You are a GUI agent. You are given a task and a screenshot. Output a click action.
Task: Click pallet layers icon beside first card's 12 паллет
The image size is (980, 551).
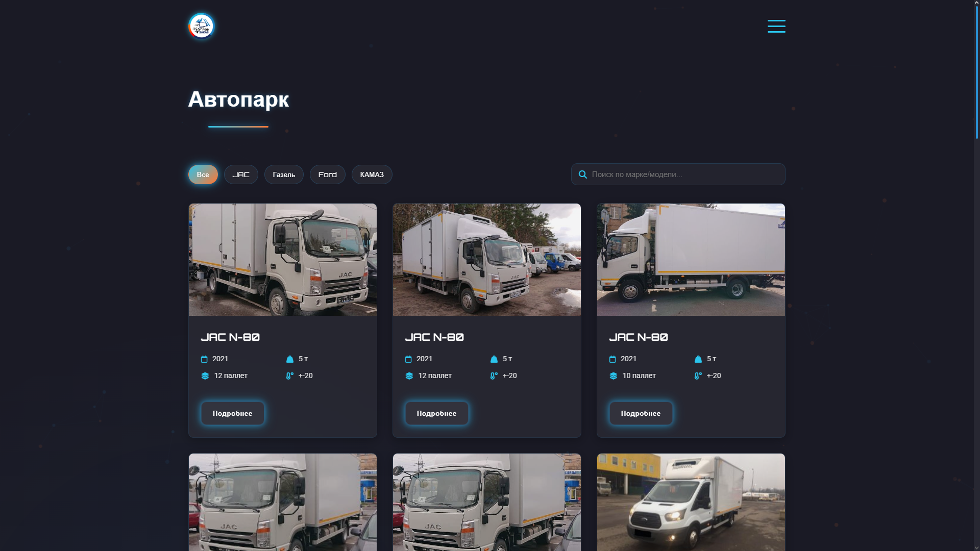point(205,376)
